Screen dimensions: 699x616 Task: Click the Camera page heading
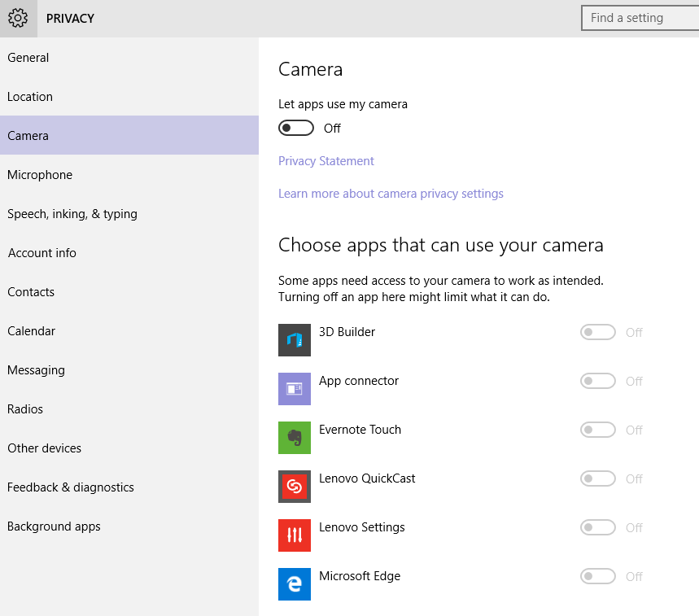point(310,69)
